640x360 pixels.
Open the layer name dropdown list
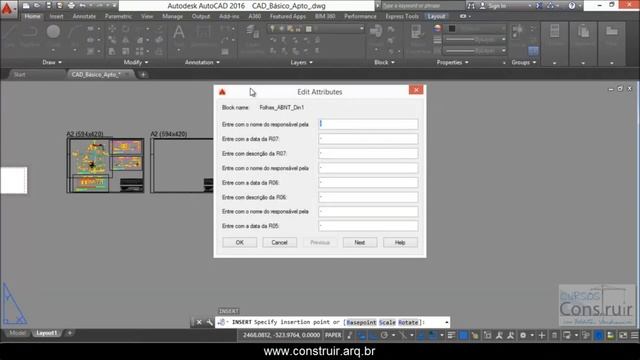362,29
